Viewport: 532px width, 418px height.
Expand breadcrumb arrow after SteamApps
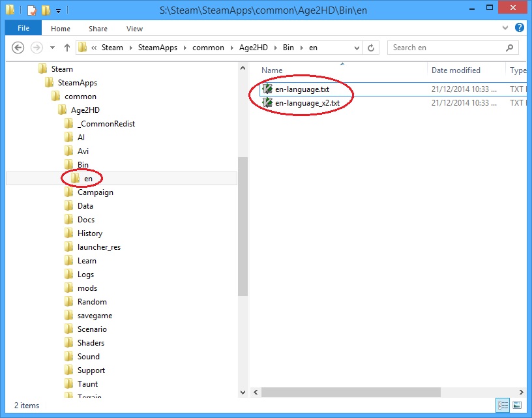[185, 48]
